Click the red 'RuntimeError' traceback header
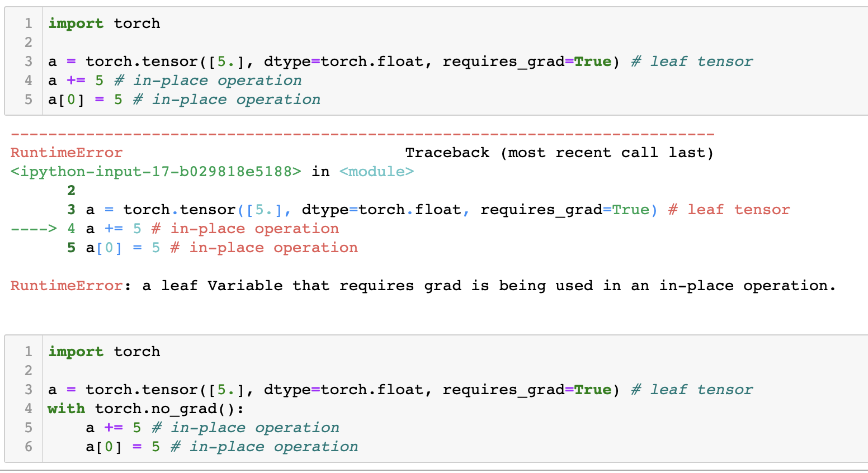 click(x=67, y=153)
